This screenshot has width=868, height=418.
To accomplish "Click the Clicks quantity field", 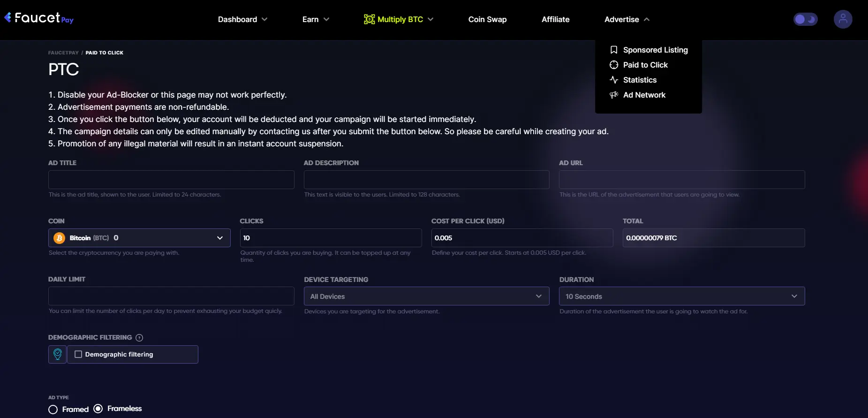I will (x=331, y=238).
